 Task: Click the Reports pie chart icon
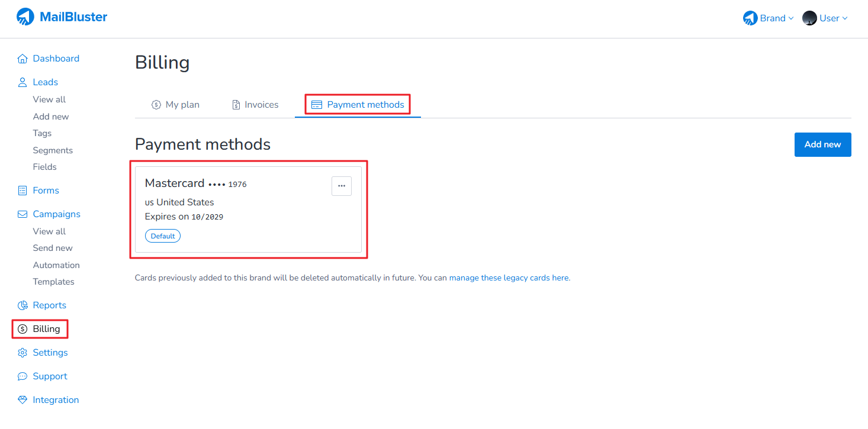[x=22, y=305]
